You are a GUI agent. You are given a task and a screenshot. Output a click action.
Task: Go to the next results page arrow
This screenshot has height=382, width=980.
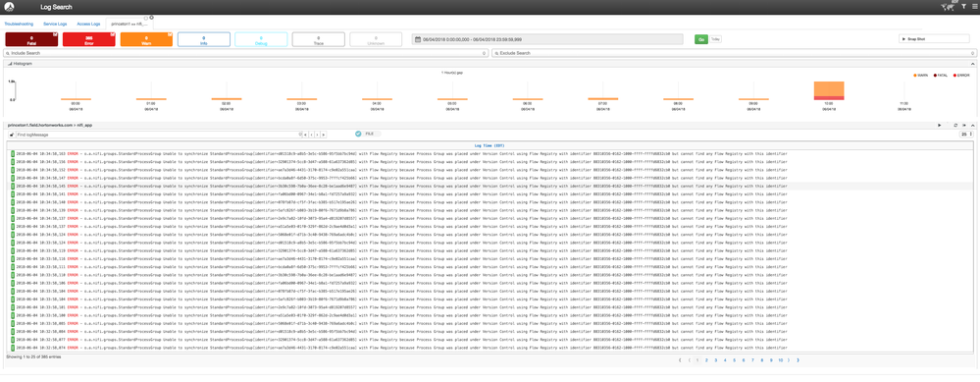[x=789, y=360]
